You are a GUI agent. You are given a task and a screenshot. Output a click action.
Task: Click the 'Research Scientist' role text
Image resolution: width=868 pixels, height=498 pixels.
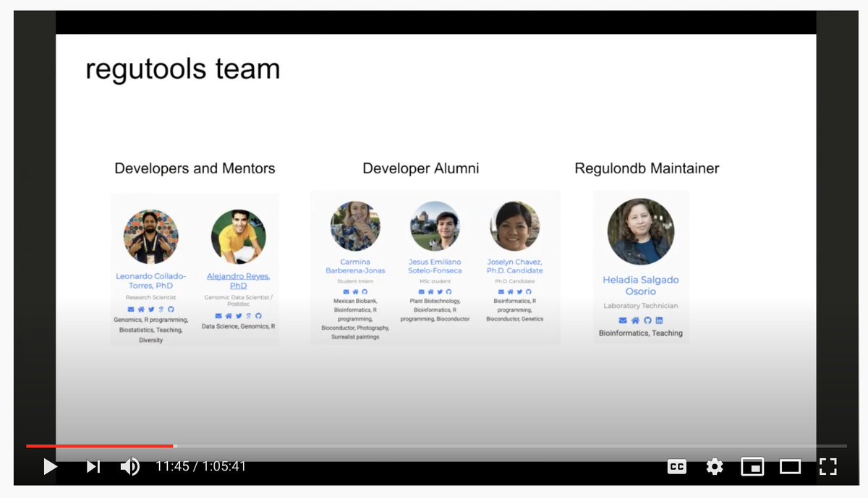(150, 297)
